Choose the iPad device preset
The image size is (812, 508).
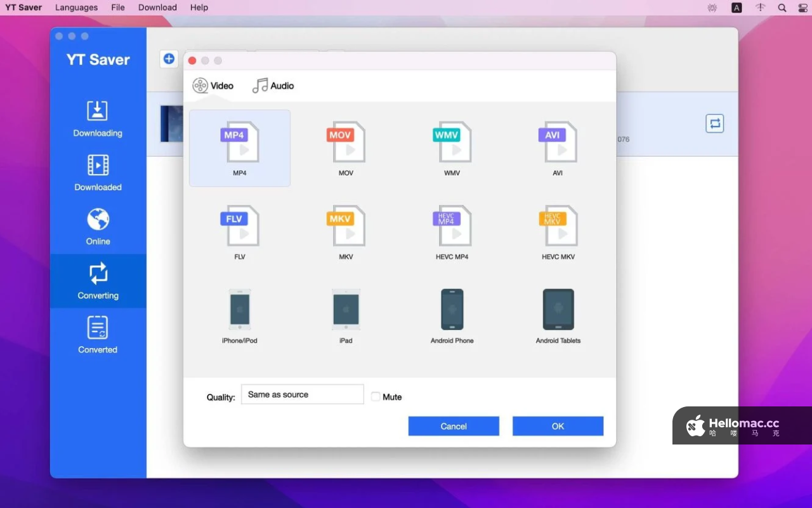pos(346,309)
